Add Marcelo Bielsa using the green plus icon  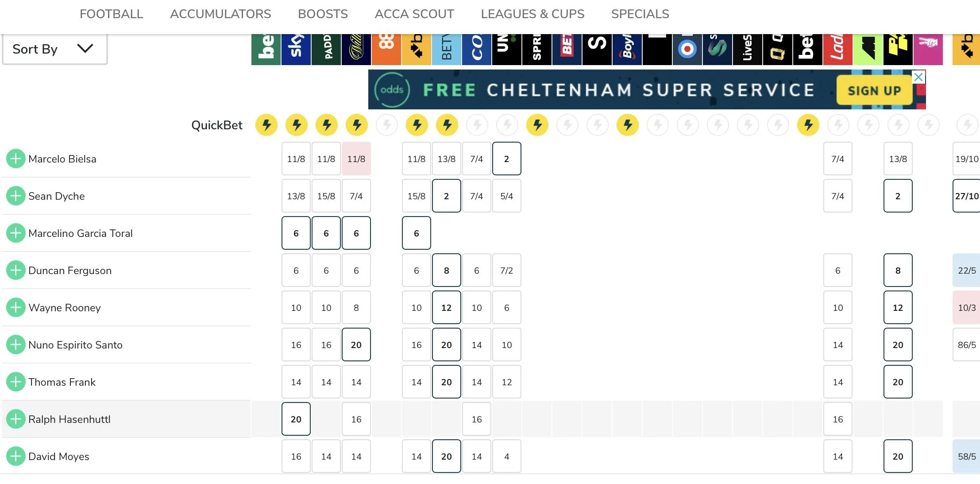point(16,159)
